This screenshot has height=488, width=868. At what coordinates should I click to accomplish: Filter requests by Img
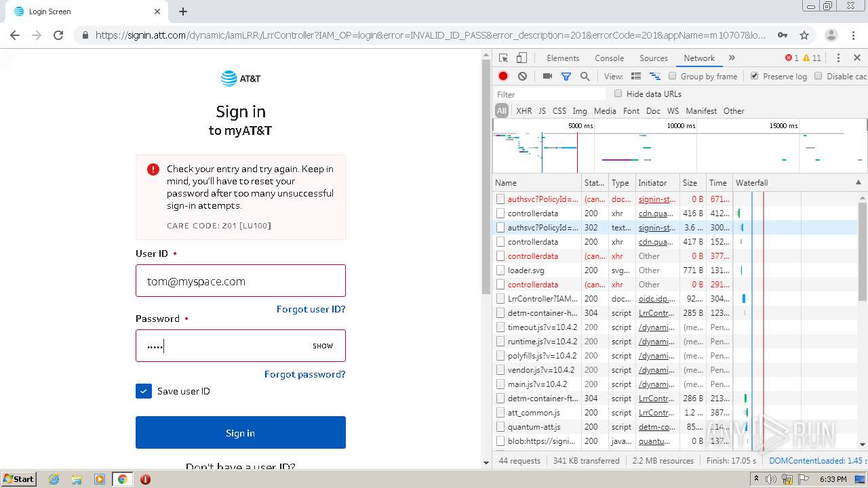click(580, 111)
